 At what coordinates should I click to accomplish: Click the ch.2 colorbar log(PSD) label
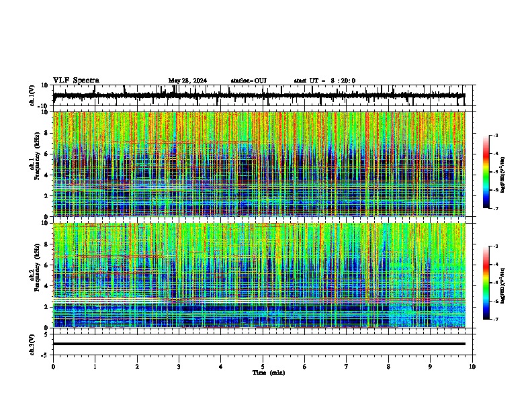pyautogui.click(x=503, y=285)
